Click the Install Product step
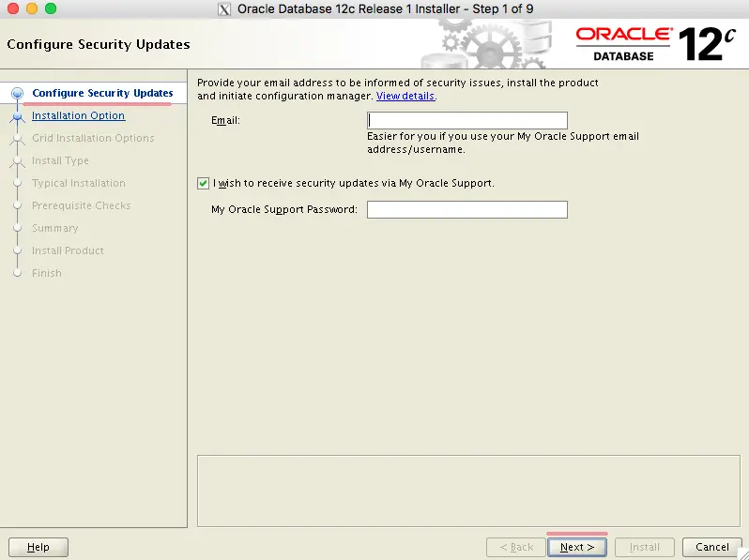 click(x=68, y=250)
